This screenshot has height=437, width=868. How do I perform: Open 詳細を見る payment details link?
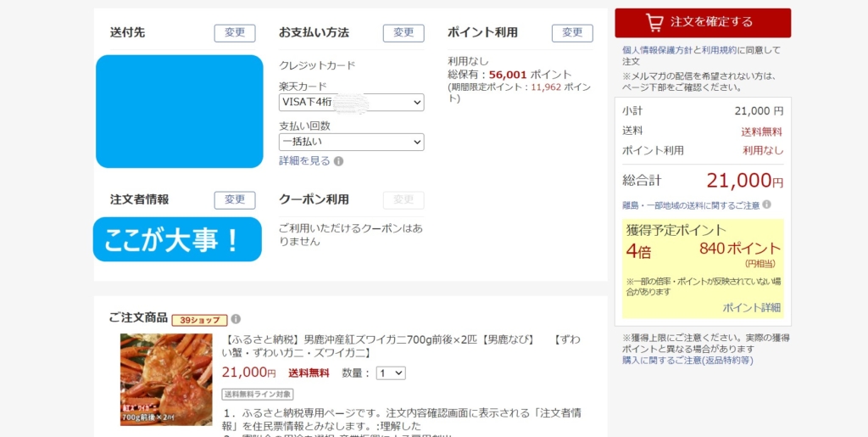(304, 161)
